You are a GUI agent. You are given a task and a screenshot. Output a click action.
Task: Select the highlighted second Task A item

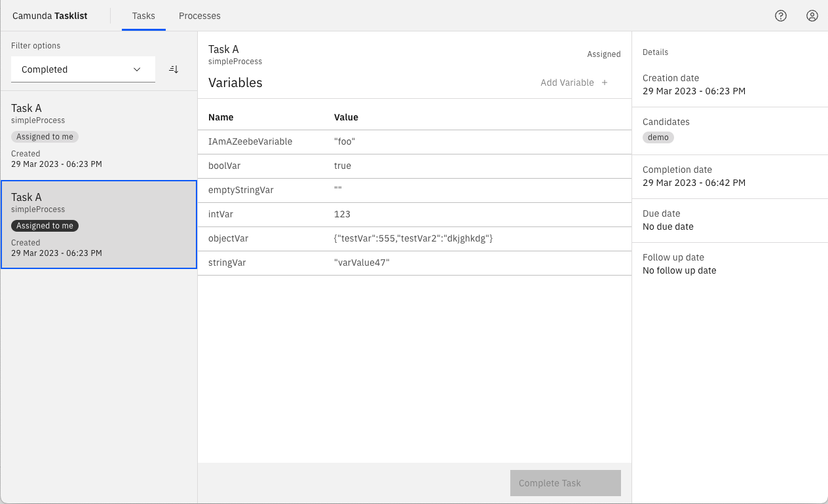click(x=98, y=224)
